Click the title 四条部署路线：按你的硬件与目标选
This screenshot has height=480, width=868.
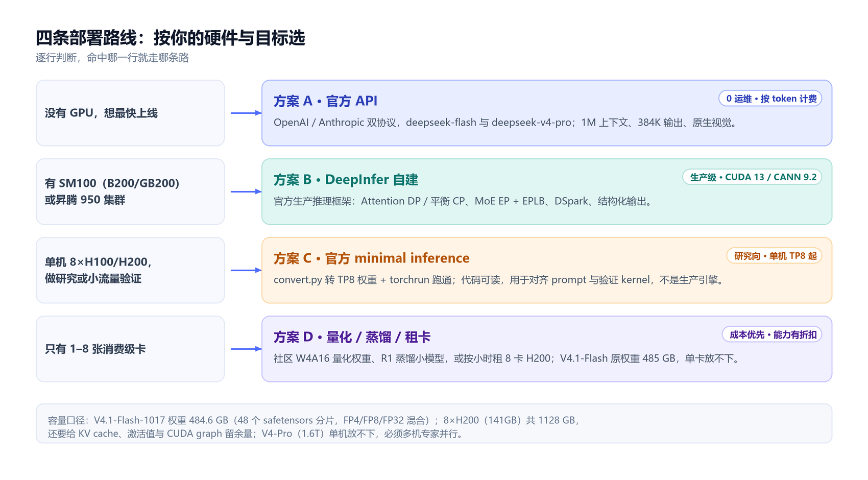pyautogui.click(x=171, y=38)
